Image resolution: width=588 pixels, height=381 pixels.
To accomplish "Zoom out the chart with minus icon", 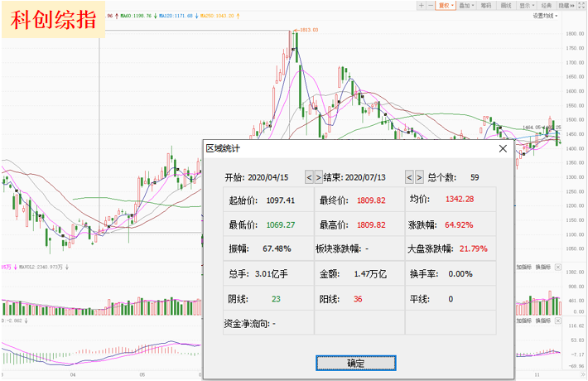I will pos(431,5).
